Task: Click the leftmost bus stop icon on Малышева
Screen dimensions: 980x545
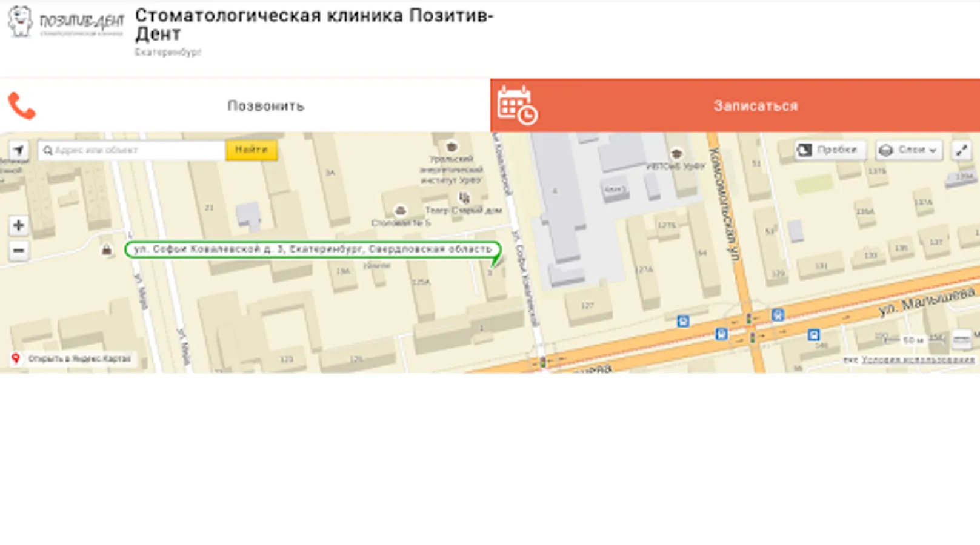Action: coord(683,322)
